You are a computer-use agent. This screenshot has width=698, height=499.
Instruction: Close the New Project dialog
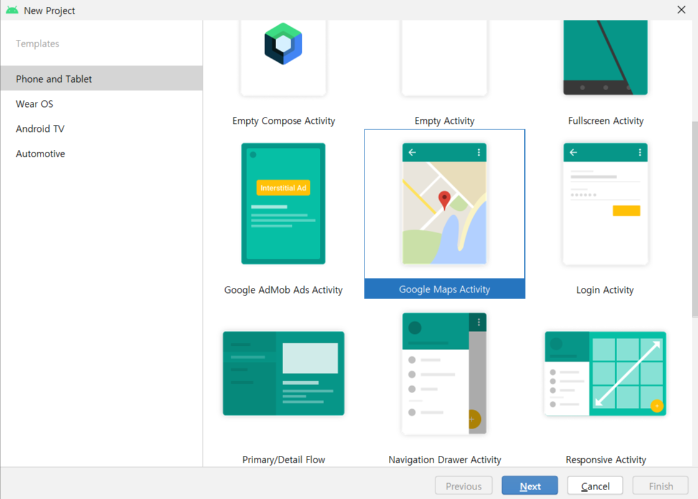click(x=681, y=10)
